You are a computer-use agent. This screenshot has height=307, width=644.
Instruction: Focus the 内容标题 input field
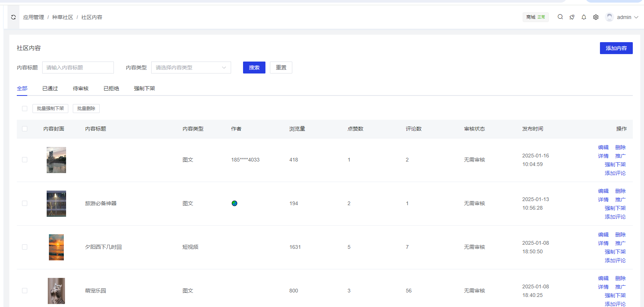(78, 68)
